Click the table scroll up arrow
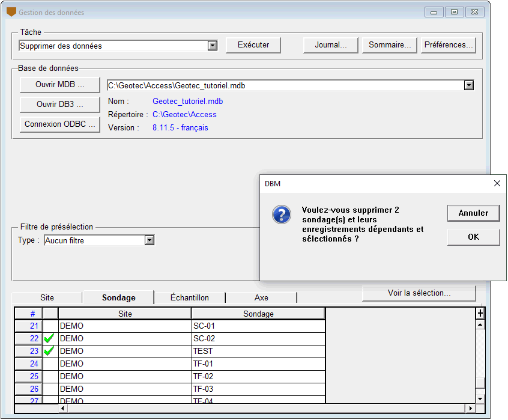 point(480,324)
